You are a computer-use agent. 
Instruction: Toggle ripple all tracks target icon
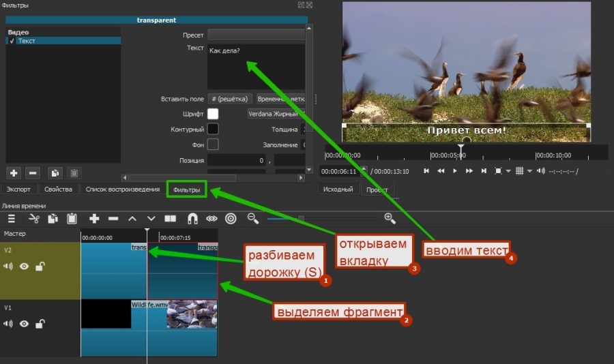point(231,219)
